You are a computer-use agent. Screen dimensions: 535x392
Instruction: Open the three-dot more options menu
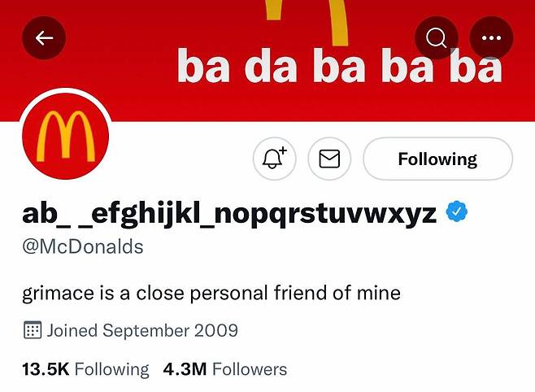[x=491, y=38]
